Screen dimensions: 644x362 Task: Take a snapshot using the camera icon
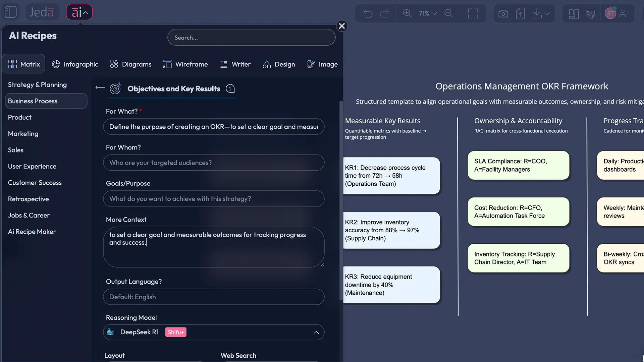click(503, 13)
